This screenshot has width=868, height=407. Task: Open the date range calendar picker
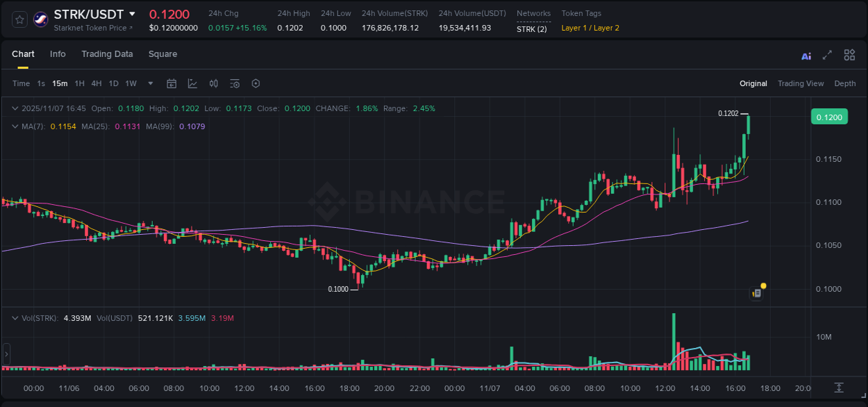pos(172,83)
